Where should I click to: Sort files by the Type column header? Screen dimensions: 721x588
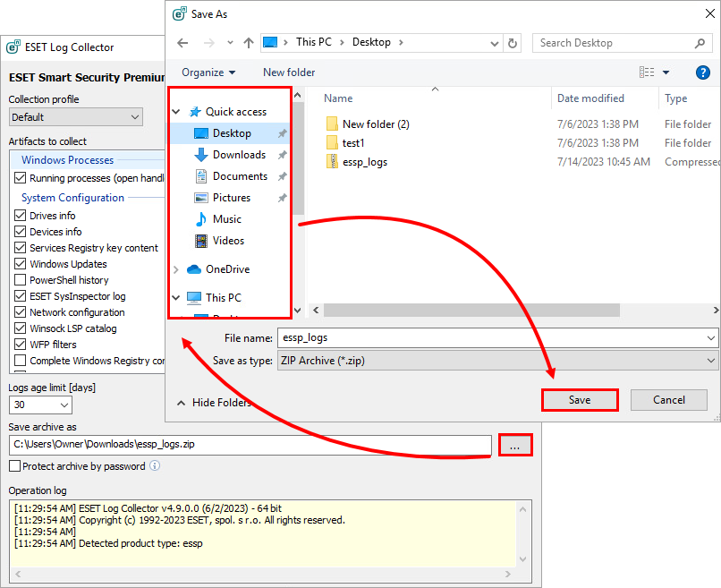pyautogui.click(x=675, y=98)
